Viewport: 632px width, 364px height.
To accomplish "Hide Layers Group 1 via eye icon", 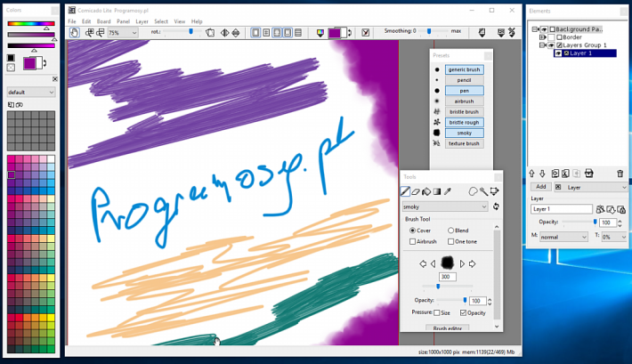I will pyautogui.click(x=551, y=45).
